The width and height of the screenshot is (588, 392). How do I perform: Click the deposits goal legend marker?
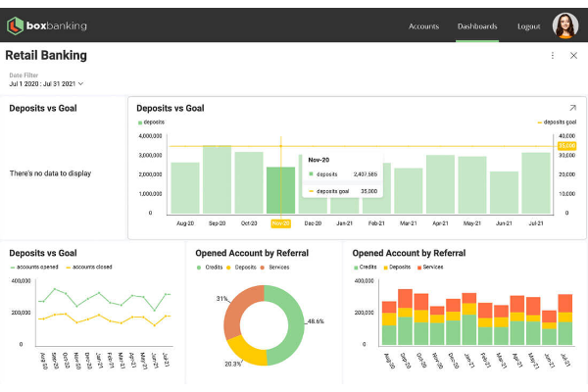pos(540,122)
